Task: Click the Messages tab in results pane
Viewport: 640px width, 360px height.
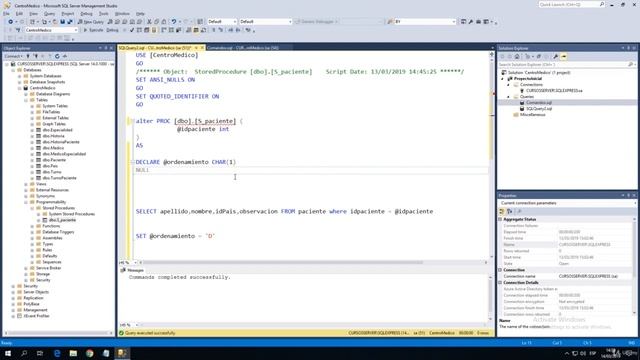Action: tap(132, 270)
